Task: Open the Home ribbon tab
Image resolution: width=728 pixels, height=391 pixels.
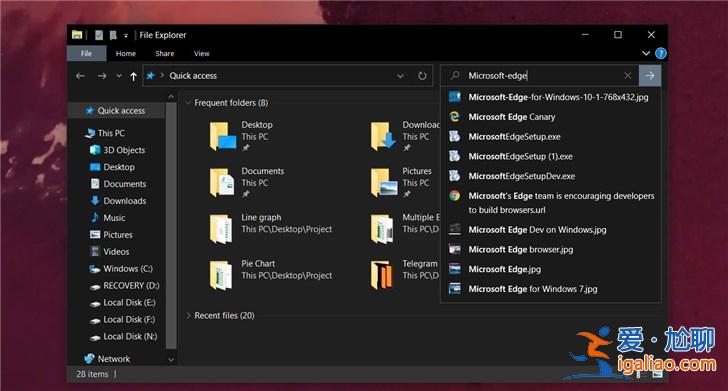Action: (x=126, y=53)
